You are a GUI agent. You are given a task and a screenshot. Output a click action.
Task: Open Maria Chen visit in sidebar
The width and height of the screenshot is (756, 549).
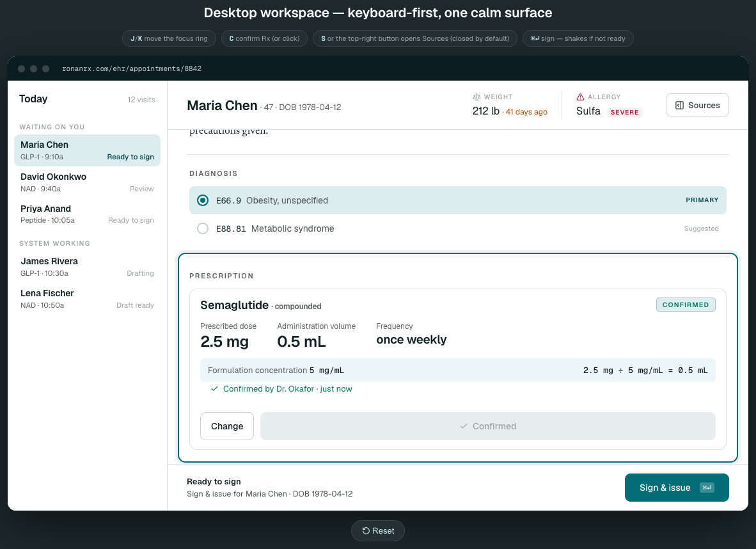(87, 150)
